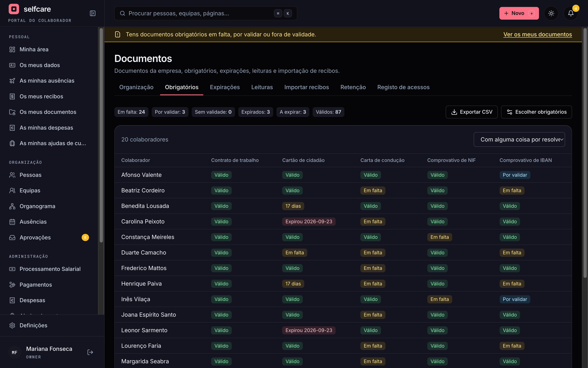This screenshot has width=588, height=368.
Task: Open Equipas in the sidebar
Action: pyautogui.click(x=49, y=190)
